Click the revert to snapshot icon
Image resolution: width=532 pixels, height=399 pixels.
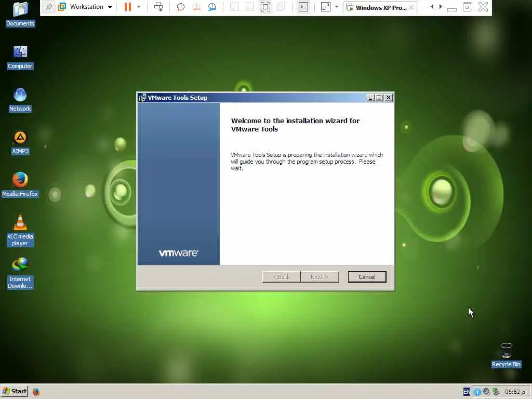click(x=196, y=7)
